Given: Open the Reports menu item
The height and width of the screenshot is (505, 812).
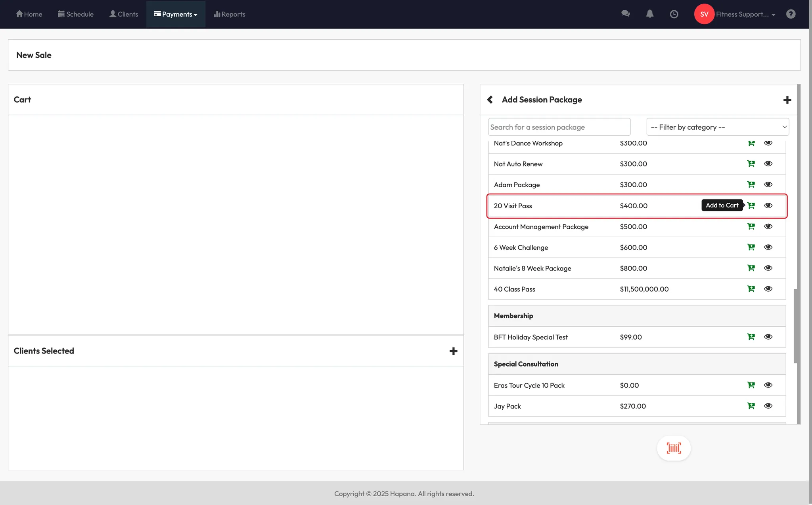Looking at the screenshot, I should pyautogui.click(x=230, y=14).
